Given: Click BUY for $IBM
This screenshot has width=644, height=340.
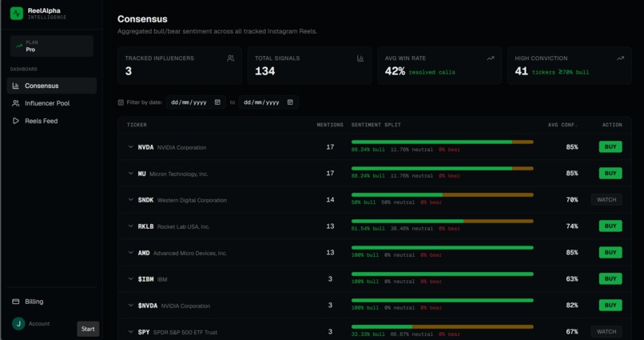Looking at the screenshot, I should tap(610, 278).
